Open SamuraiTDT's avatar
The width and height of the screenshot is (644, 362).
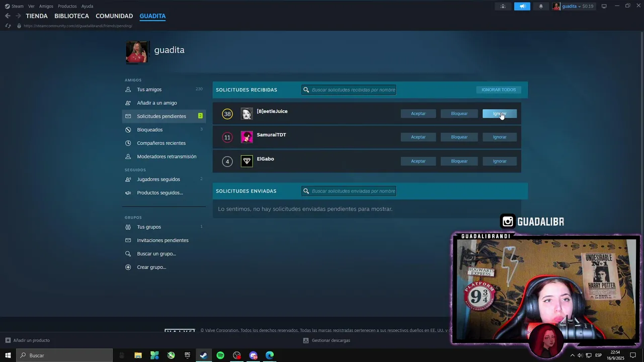247,137
